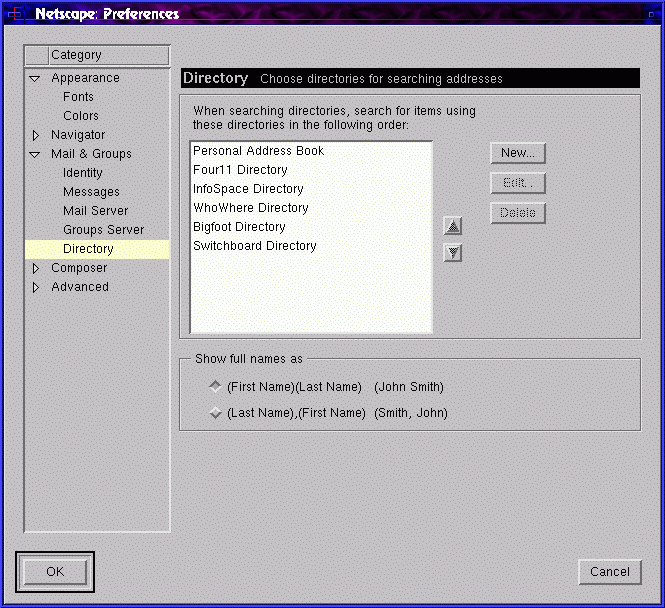Image resolution: width=665 pixels, height=608 pixels.
Task: Select Personal Address Book in list
Action: [x=311, y=151]
